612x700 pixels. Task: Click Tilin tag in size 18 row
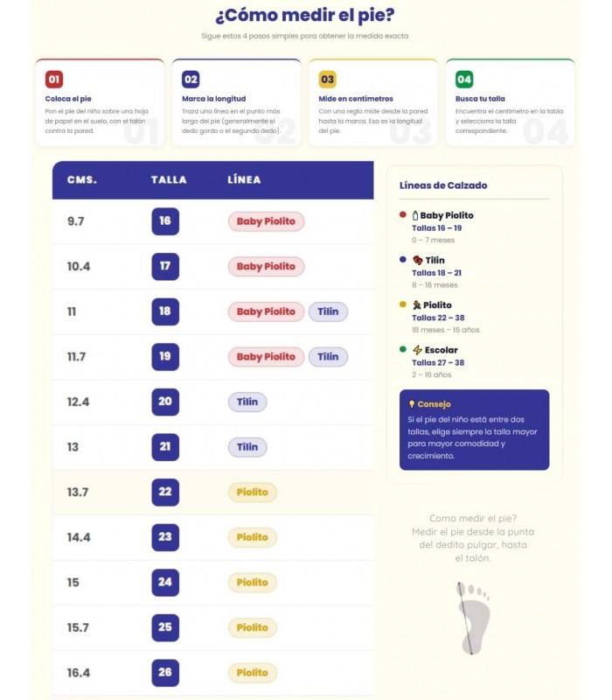328,311
